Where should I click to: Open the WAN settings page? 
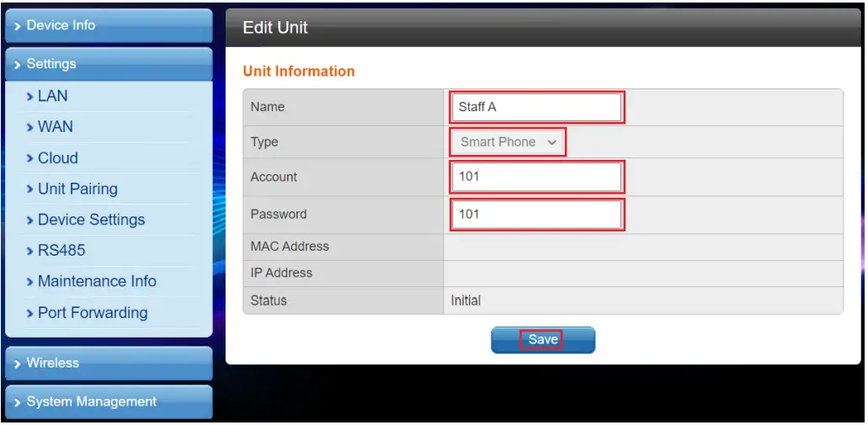click(x=55, y=127)
